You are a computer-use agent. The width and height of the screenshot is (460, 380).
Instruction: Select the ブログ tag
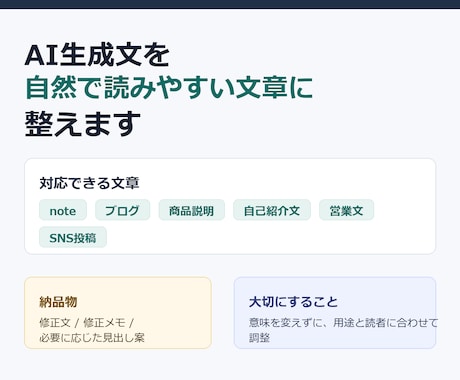(122, 210)
